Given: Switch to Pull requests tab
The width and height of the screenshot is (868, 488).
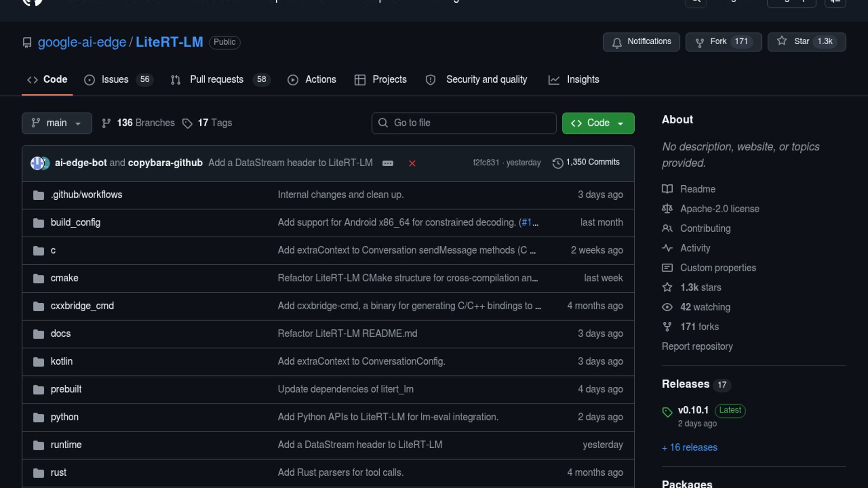Looking at the screenshot, I should (217, 80).
